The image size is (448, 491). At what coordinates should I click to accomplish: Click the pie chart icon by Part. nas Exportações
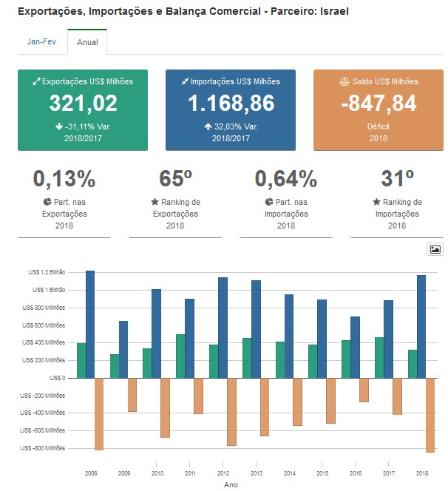point(47,202)
